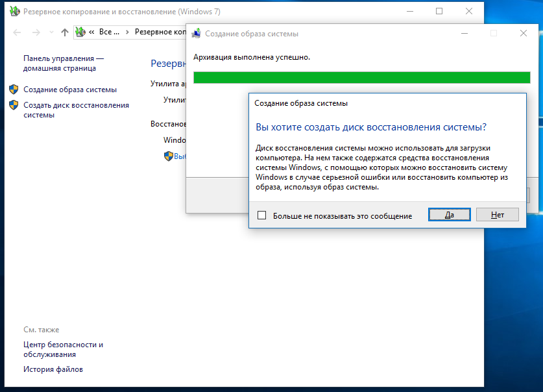Click shield icon beside 'Создание образа системы' link

tap(14, 90)
